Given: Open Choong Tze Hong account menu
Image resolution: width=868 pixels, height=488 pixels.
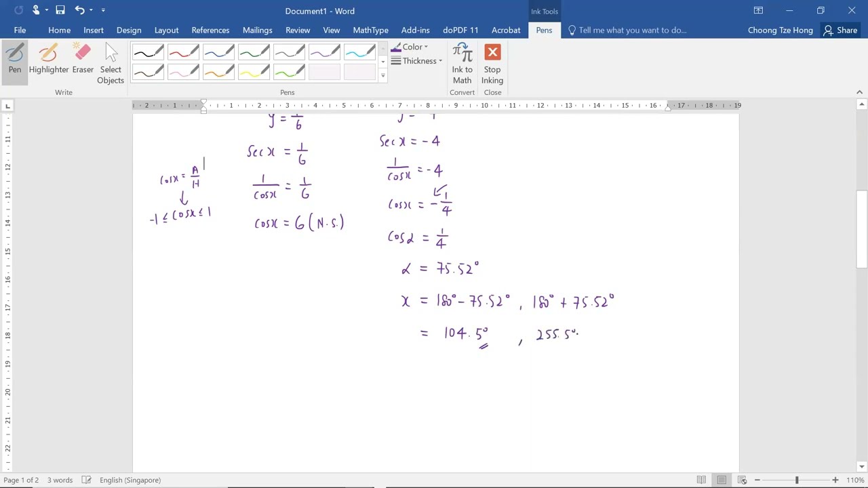Looking at the screenshot, I should pos(781,30).
